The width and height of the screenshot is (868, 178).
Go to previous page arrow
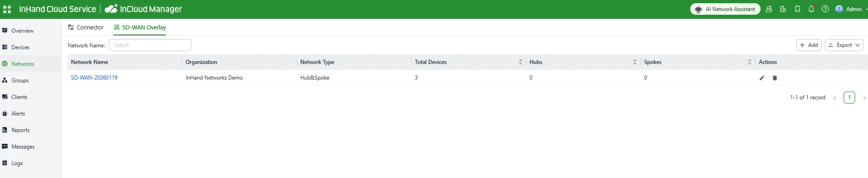(x=834, y=98)
